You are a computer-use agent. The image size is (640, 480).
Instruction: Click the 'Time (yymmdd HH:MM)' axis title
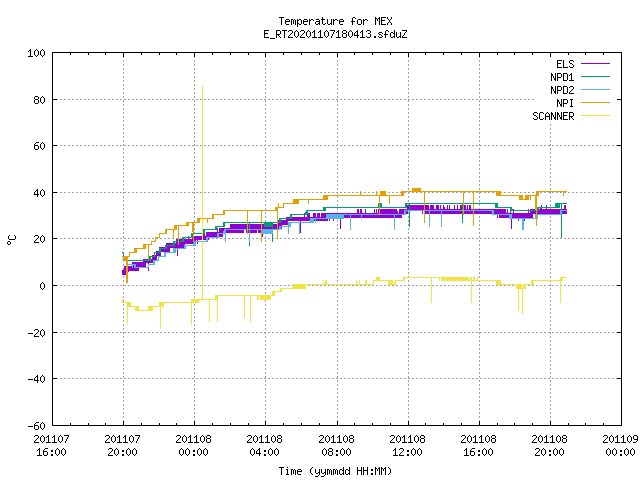pyautogui.click(x=335, y=471)
